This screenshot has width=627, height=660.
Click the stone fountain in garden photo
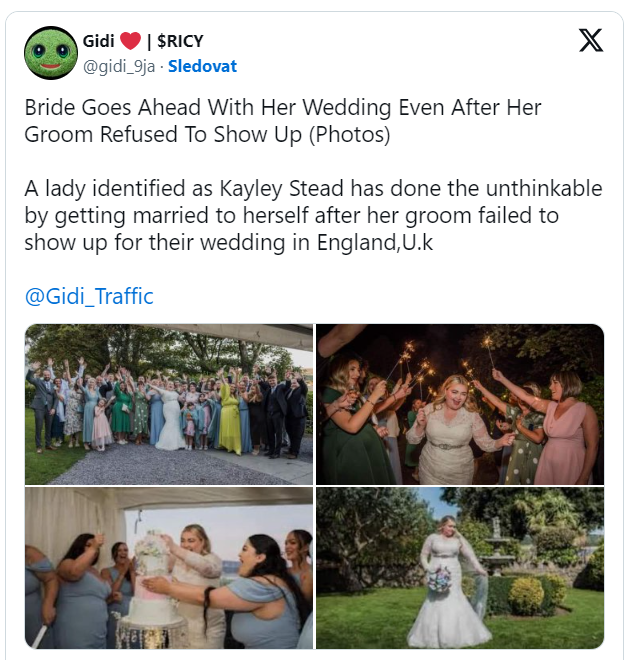click(497, 546)
